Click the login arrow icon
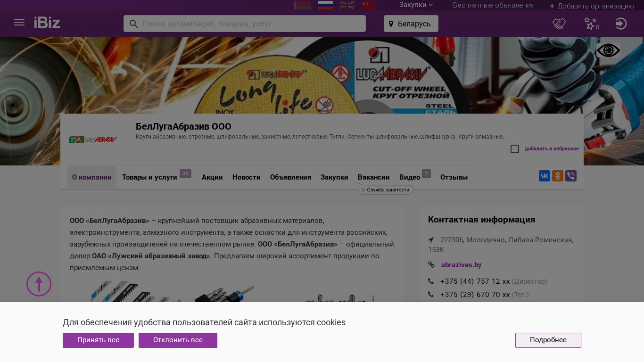This screenshot has width=644, height=362. (x=621, y=24)
